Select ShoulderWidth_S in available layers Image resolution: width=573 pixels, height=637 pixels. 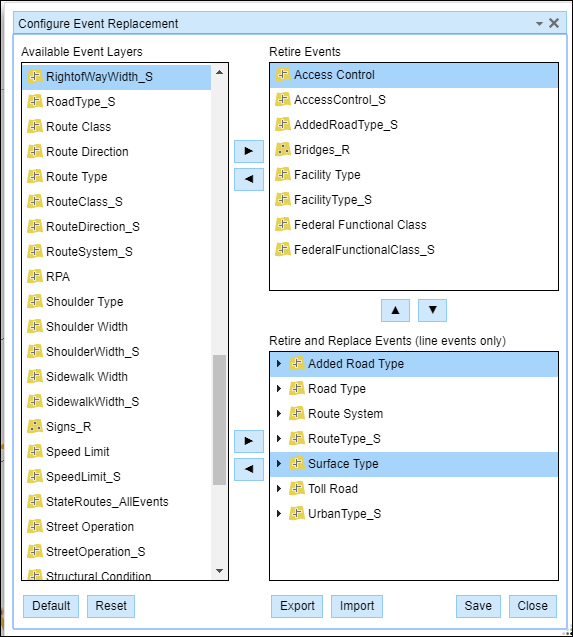117,351
